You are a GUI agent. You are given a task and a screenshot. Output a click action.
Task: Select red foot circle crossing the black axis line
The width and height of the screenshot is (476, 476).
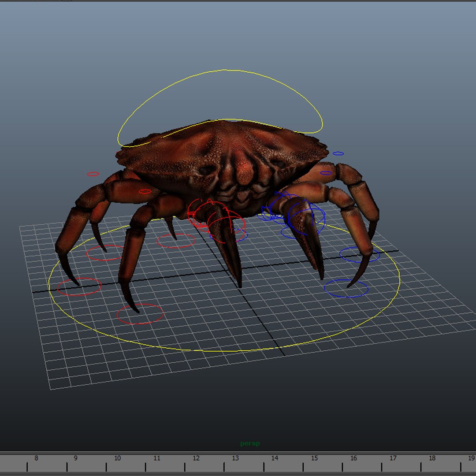(79, 286)
